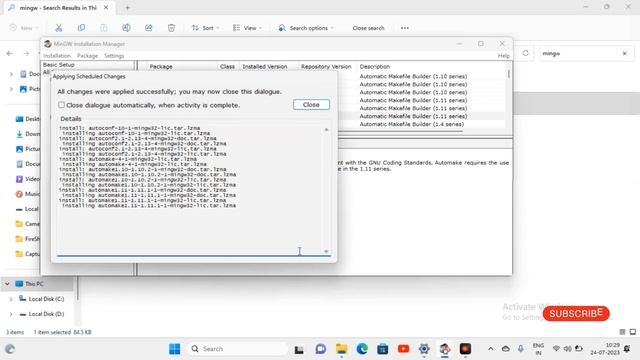The height and width of the screenshot is (360, 640).
Task: Click refresh icon beside search box
Action: [526, 53]
